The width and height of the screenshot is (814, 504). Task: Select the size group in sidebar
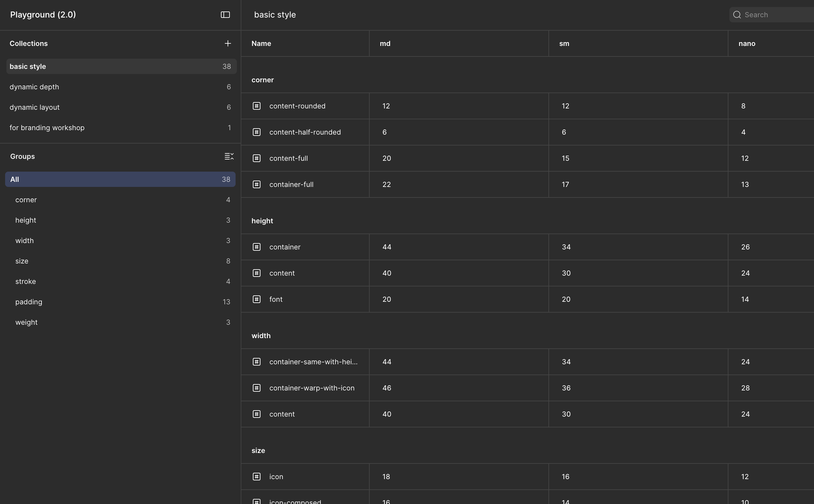pos(120,261)
